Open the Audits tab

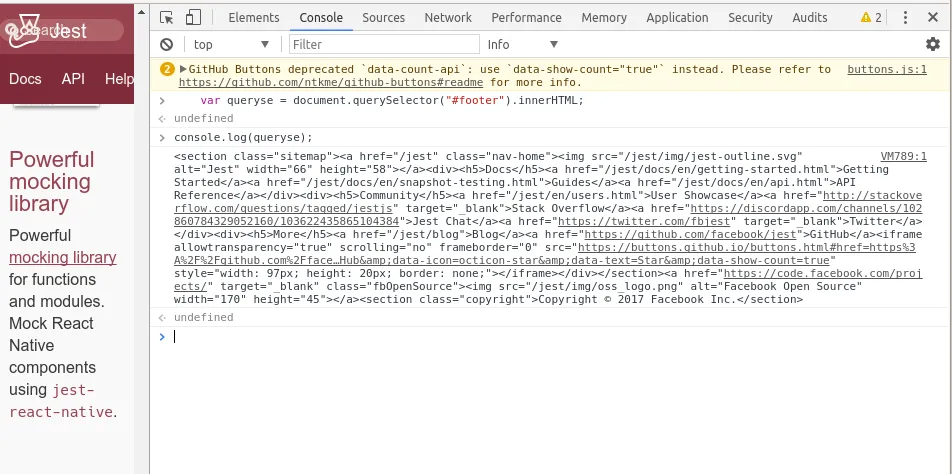tap(810, 18)
